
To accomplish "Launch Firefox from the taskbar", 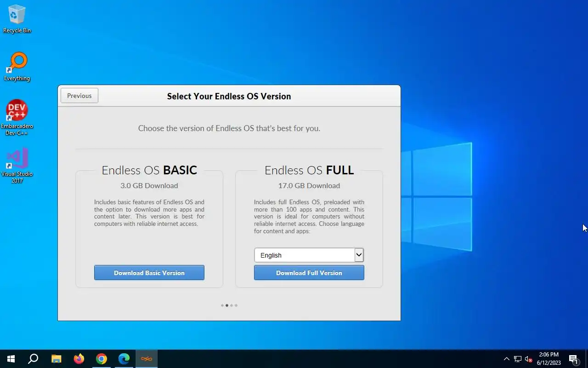I will point(79,359).
